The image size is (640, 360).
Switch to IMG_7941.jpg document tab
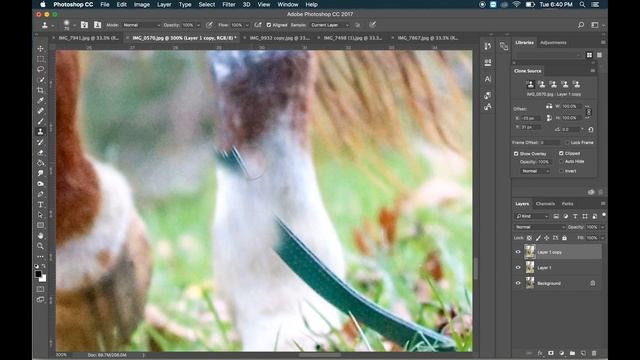(88, 38)
